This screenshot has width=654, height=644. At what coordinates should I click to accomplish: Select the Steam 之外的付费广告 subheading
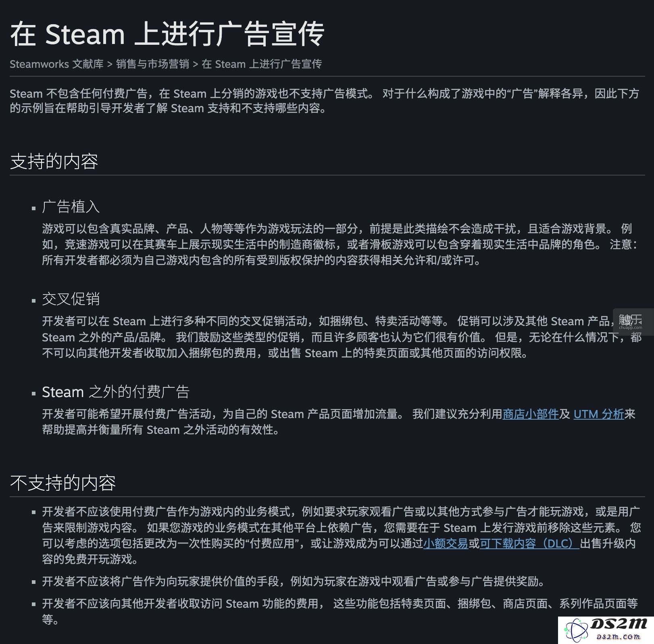116,392
